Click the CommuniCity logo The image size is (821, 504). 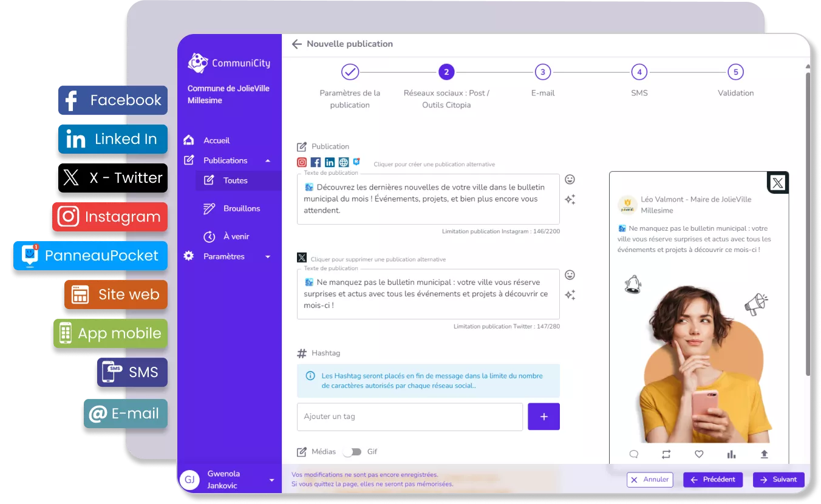point(229,63)
